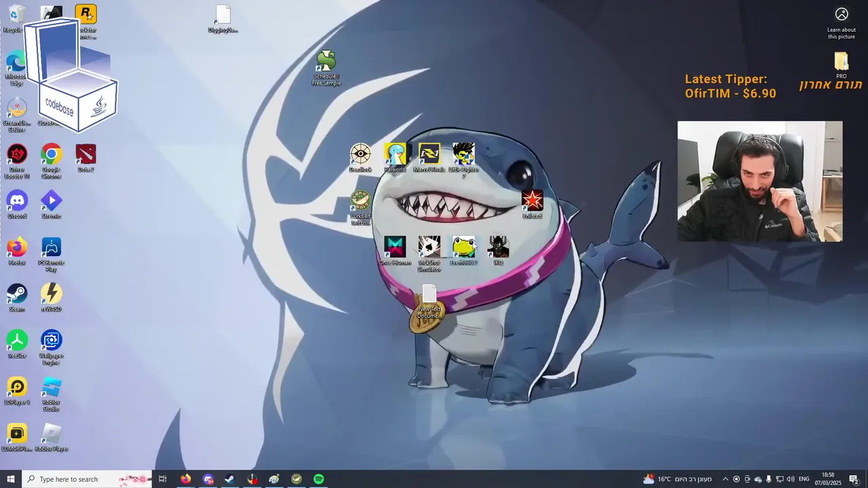Select the text file at top of desktop
The image size is (868, 488).
(222, 19)
